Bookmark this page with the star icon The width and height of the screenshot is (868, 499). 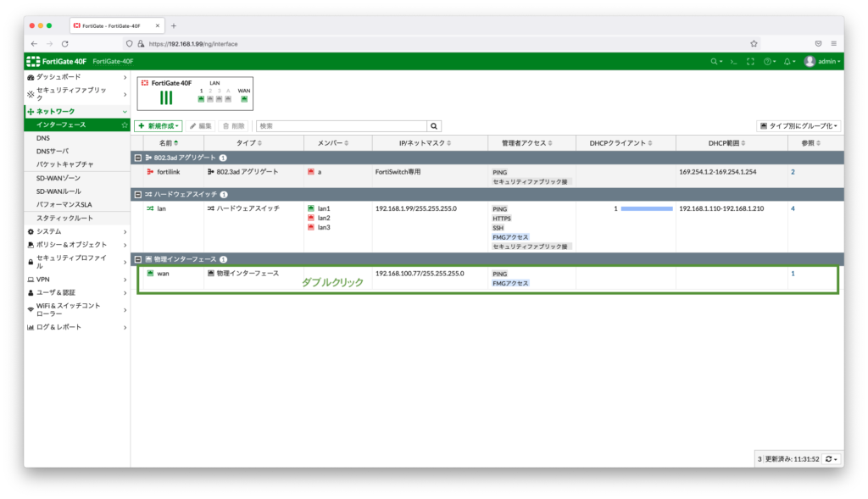(x=754, y=44)
